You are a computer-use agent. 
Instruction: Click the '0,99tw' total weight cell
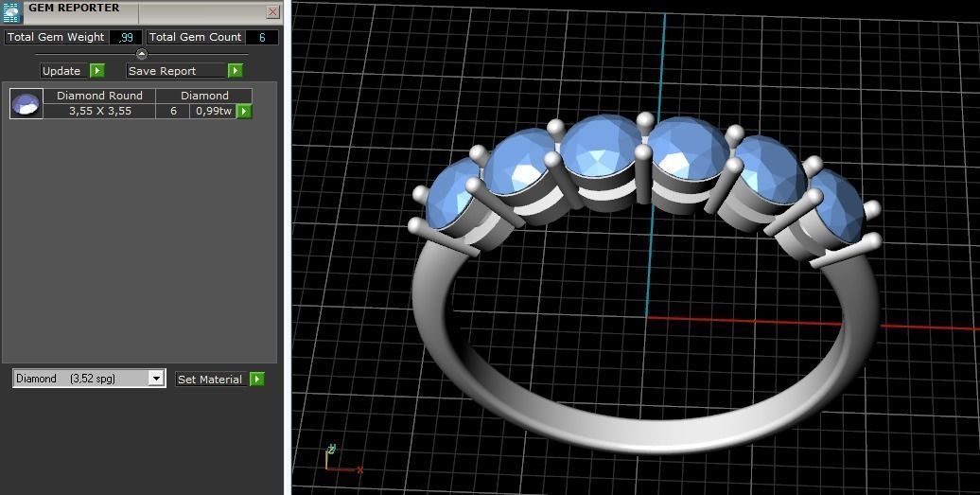(214, 112)
